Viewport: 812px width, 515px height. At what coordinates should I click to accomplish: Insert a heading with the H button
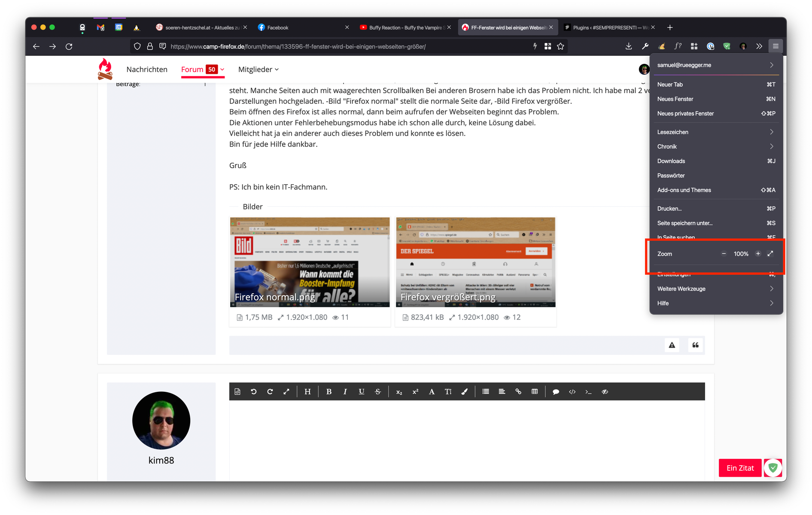tap(307, 391)
